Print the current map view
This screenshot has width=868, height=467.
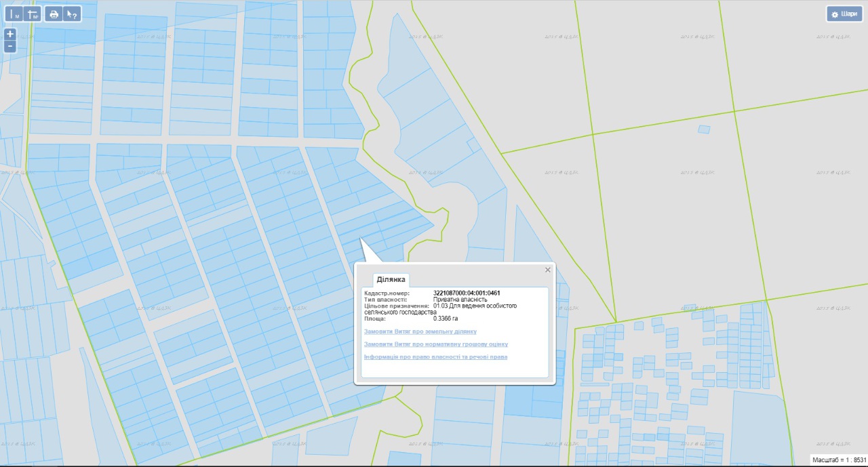point(54,14)
